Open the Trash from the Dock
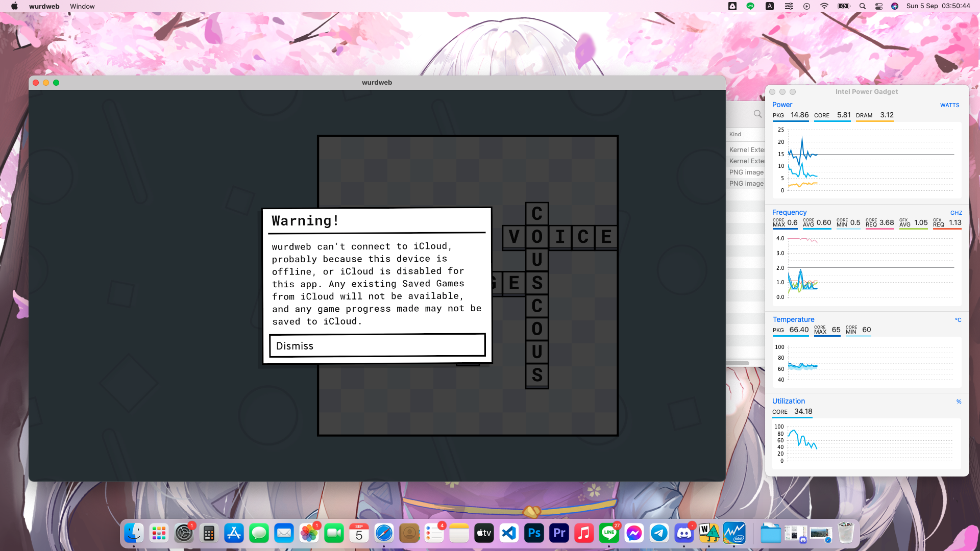Image resolution: width=980 pixels, height=551 pixels. pos(846,533)
